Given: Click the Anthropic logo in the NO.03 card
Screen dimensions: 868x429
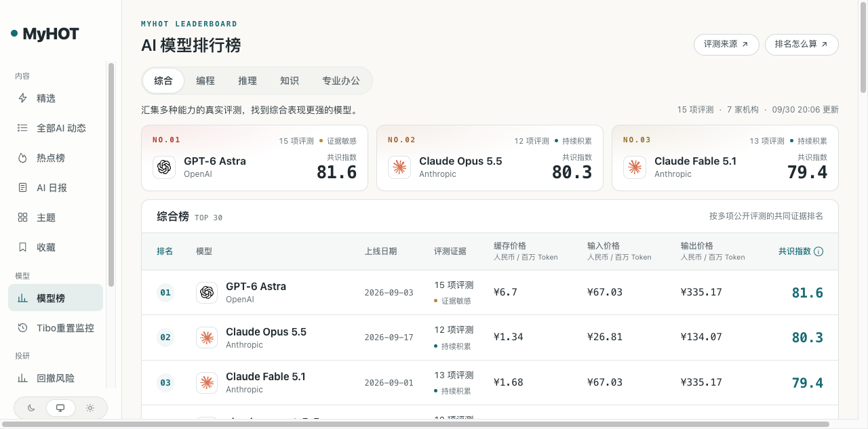Looking at the screenshot, I should [x=635, y=167].
